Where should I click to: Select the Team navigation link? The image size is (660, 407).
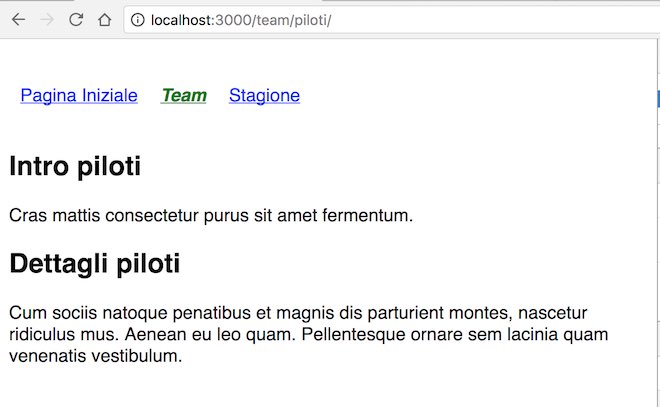(x=184, y=96)
